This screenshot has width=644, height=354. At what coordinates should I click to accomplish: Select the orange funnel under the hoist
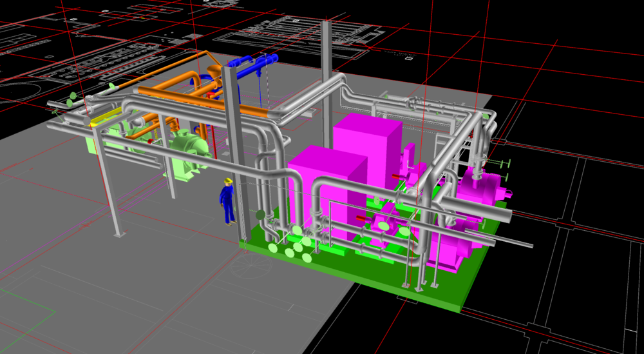[x=214, y=70]
